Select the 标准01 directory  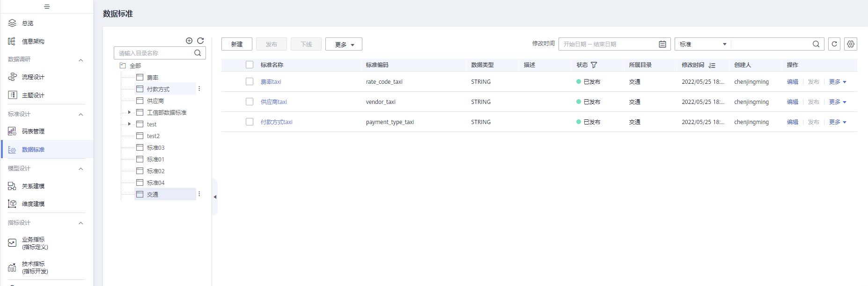click(x=155, y=159)
